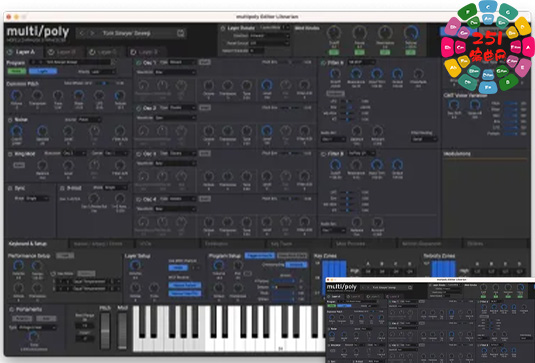Click the Ring Mod Balance knob
The image size is (535, 363).
42,165
